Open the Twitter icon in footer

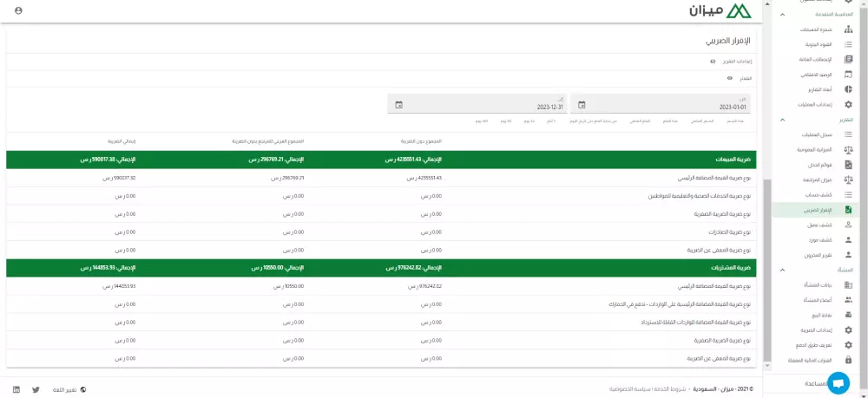point(36,389)
